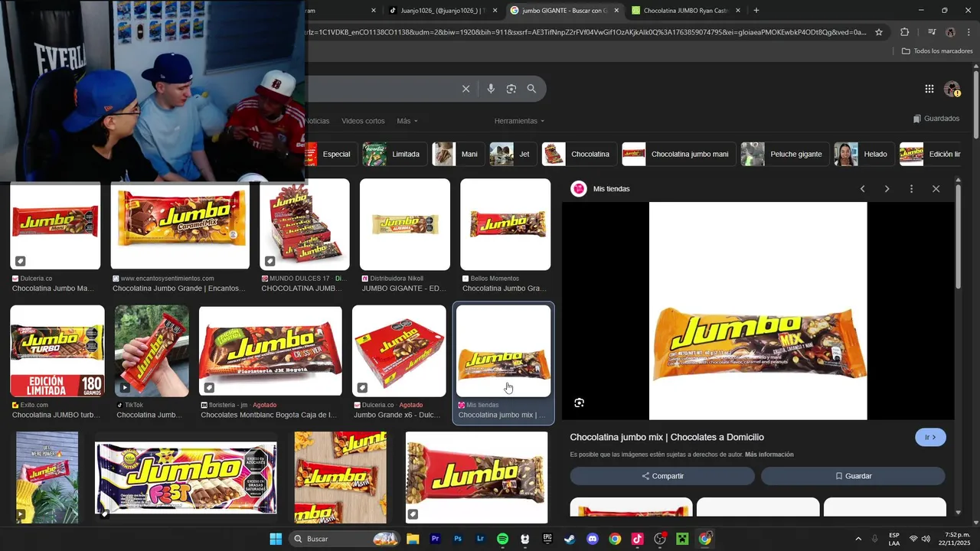Select the Limitada filter chip
980x551 pixels.
(x=394, y=154)
